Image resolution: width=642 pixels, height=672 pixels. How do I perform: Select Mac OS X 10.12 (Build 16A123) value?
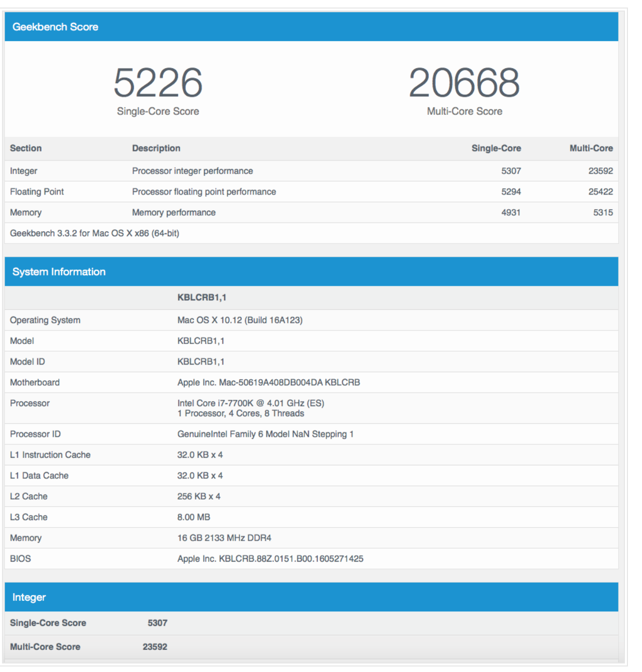[240, 320]
